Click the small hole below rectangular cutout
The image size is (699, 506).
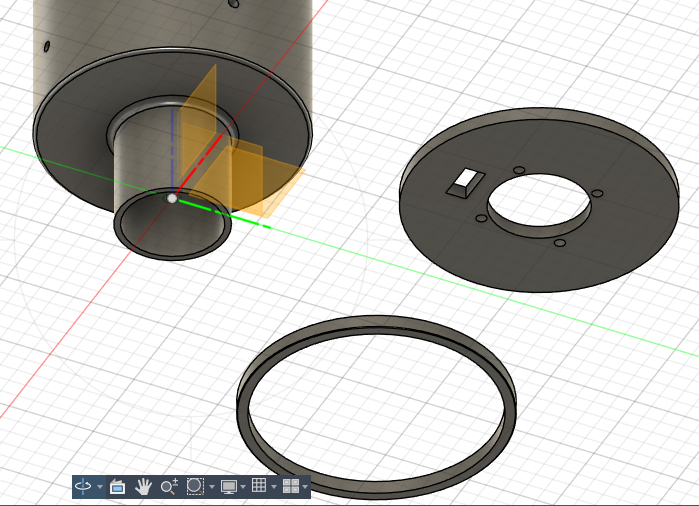point(481,217)
